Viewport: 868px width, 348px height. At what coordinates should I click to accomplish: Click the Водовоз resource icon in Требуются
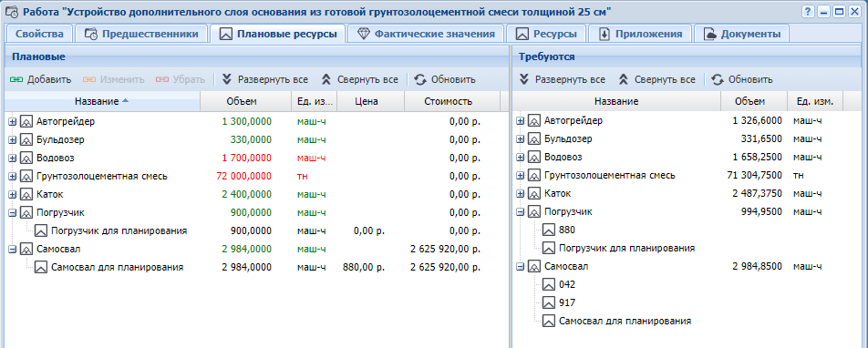tap(533, 157)
